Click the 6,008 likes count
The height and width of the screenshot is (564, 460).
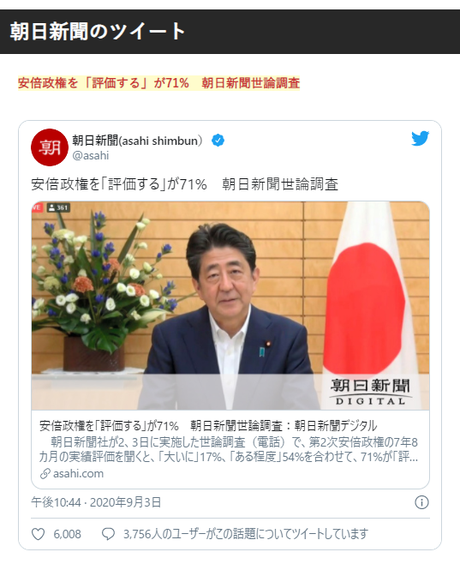tap(67, 534)
